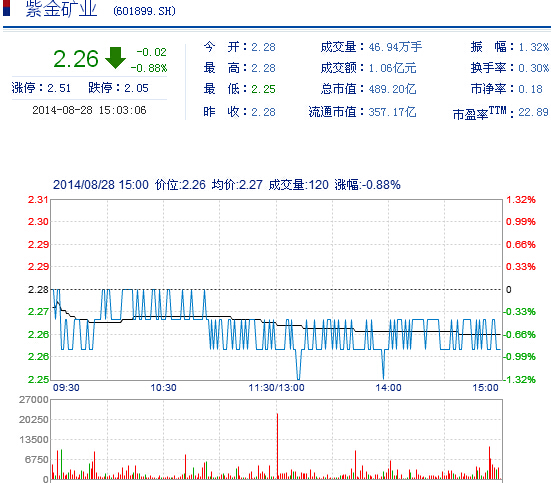The width and height of the screenshot is (551, 483).
Task: Click the top-panel percent change -0.88%
Action: (149, 68)
